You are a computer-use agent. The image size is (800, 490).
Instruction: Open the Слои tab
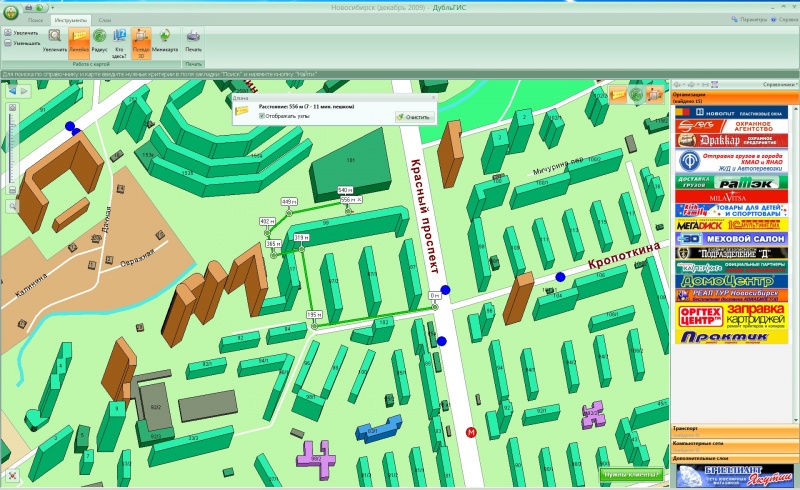105,20
